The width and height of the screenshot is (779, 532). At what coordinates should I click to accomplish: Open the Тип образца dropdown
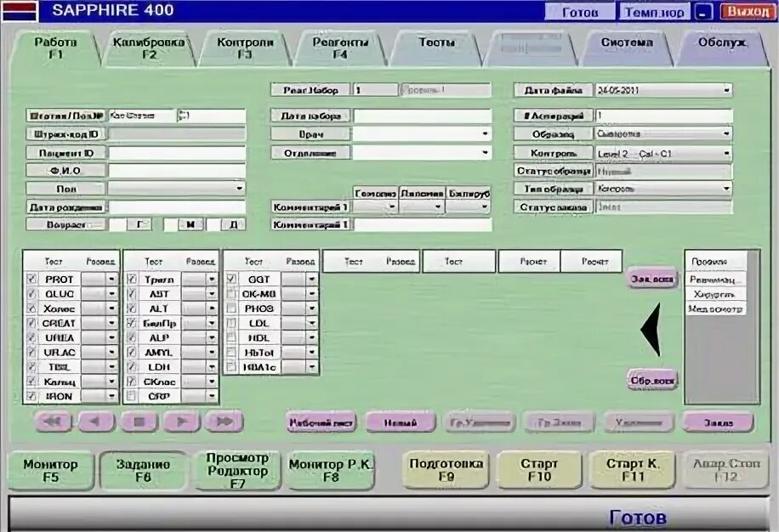point(726,189)
